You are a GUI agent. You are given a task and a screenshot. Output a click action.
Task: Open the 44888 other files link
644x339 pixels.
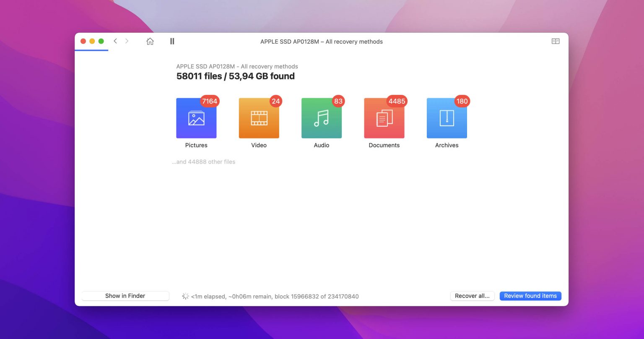pyautogui.click(x=203, y=162)
